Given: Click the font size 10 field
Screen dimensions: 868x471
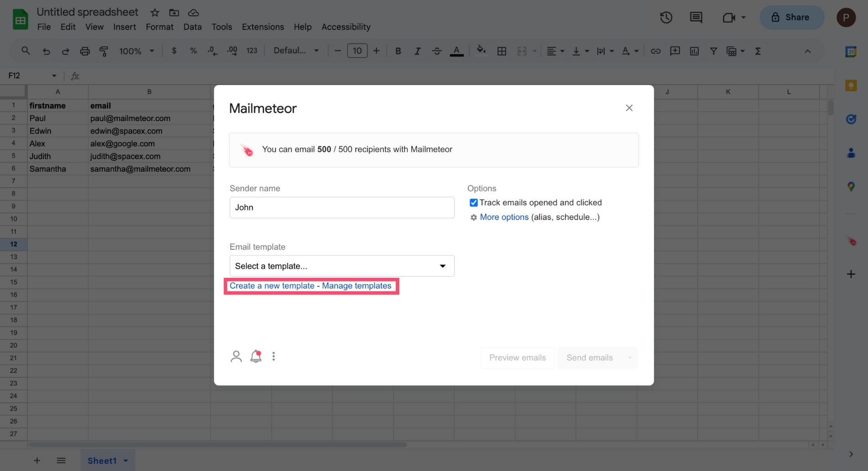Looking at the screenshot, I should pyautogui.click(x=357, y=51).
